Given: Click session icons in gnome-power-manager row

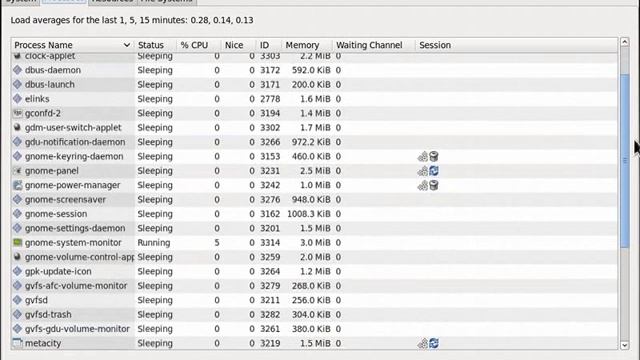Looking at the screenshot, I should click(x=428, y=185).
